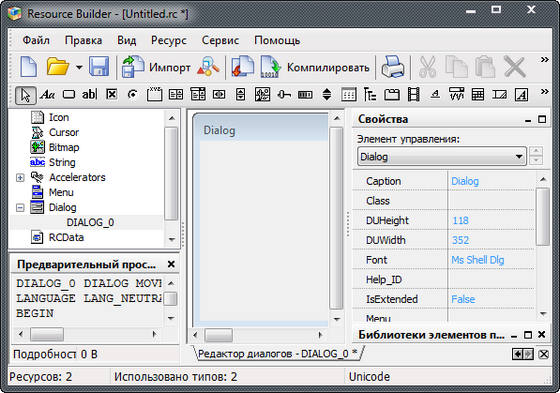Click the Компилировать button
The height and width of the screenshot is (393, 560).
(x=315, y=67)
